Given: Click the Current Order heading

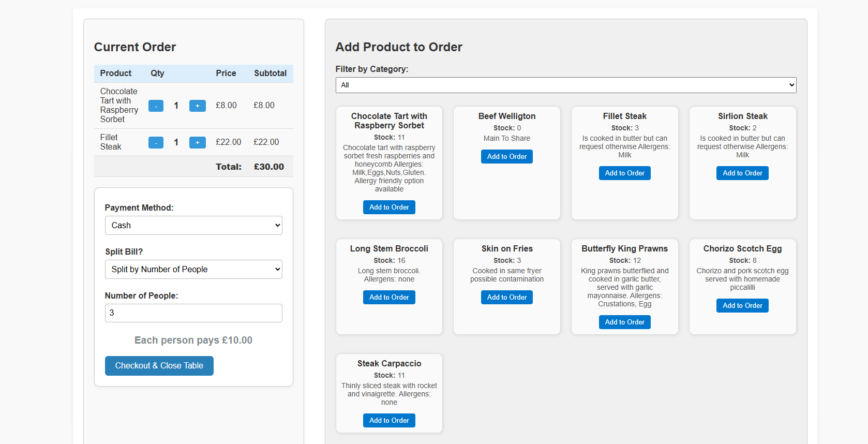Looking at the screenshot, I should (x=135, y=47).
